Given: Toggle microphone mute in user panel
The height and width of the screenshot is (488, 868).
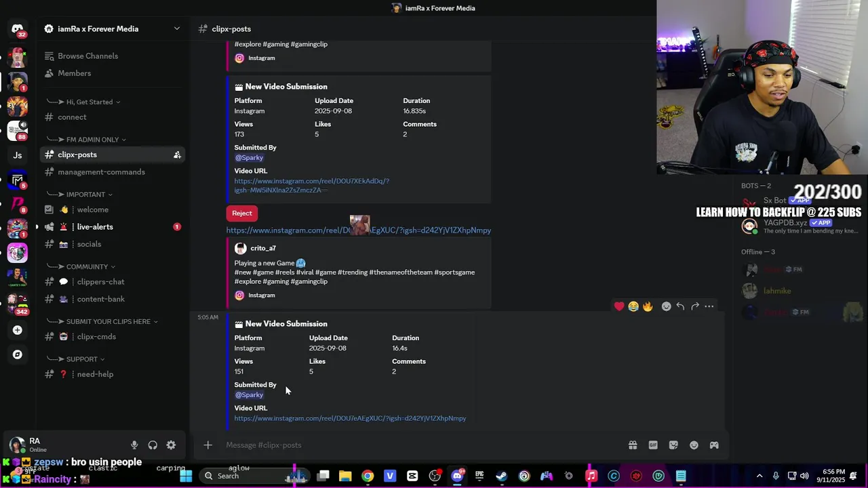Looking at the screenshot, I should (x=134, y=445).
